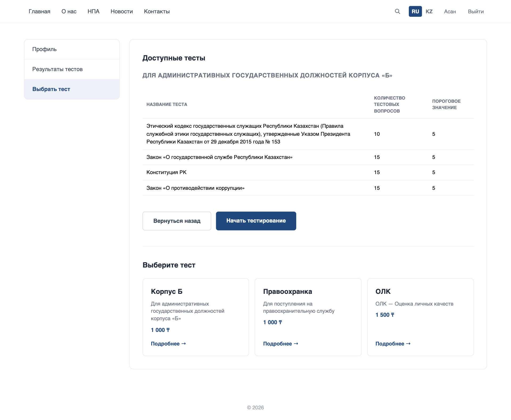Switch language to KZ
This screenshot has width=511, height=420.
tap(429, 11)
